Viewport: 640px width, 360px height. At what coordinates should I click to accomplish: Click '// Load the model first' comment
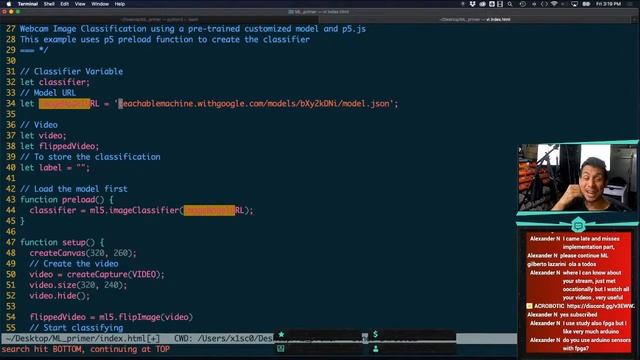coord(74,189)
